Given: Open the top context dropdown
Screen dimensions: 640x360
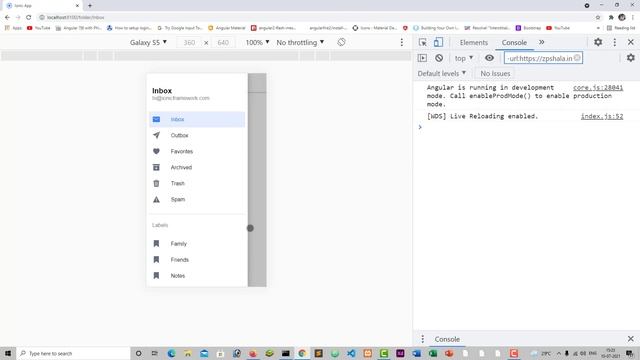Looking at the screenshot, I should tap(464, 58).
